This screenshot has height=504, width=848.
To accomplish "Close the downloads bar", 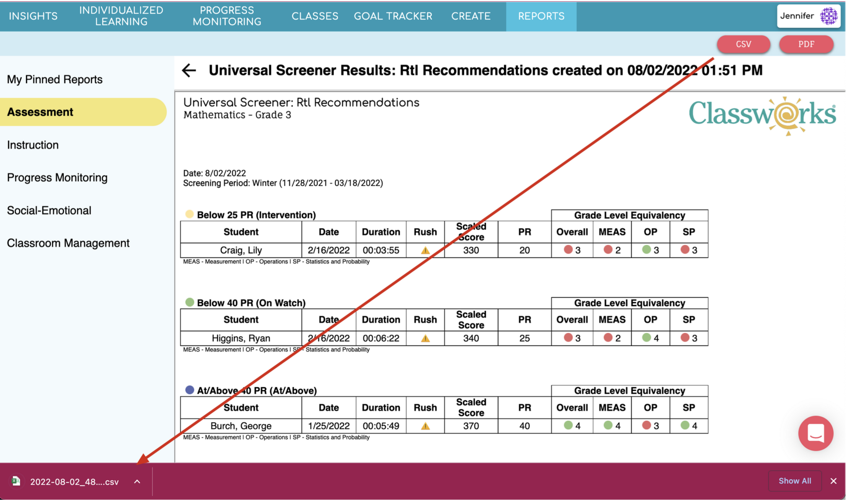I will (x=833, y=481).
